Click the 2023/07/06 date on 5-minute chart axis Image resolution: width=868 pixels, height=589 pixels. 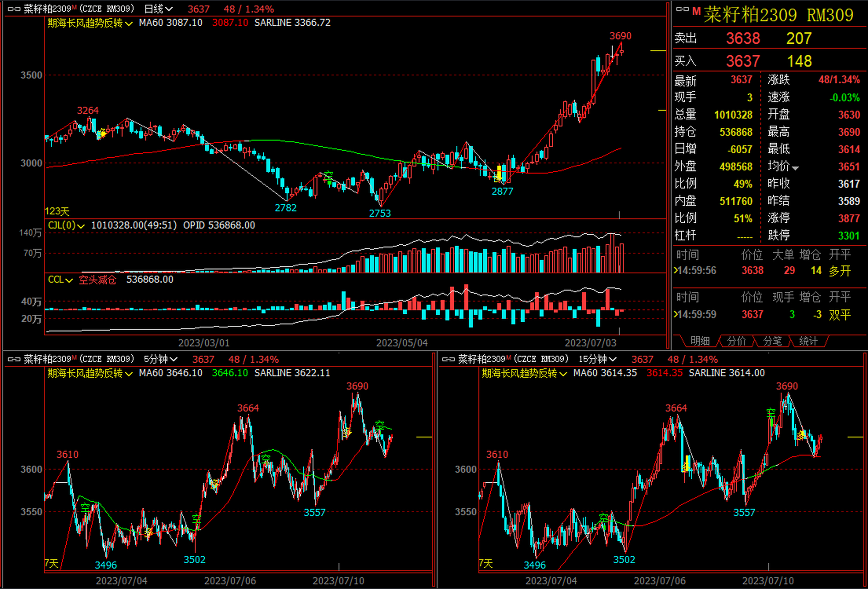tap(230, 581)
